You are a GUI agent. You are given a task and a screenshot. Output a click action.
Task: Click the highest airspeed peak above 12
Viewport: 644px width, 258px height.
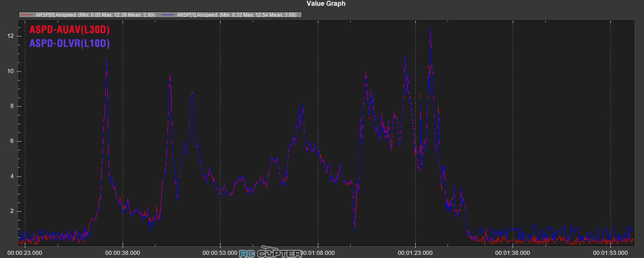click(x=431, y=28)
